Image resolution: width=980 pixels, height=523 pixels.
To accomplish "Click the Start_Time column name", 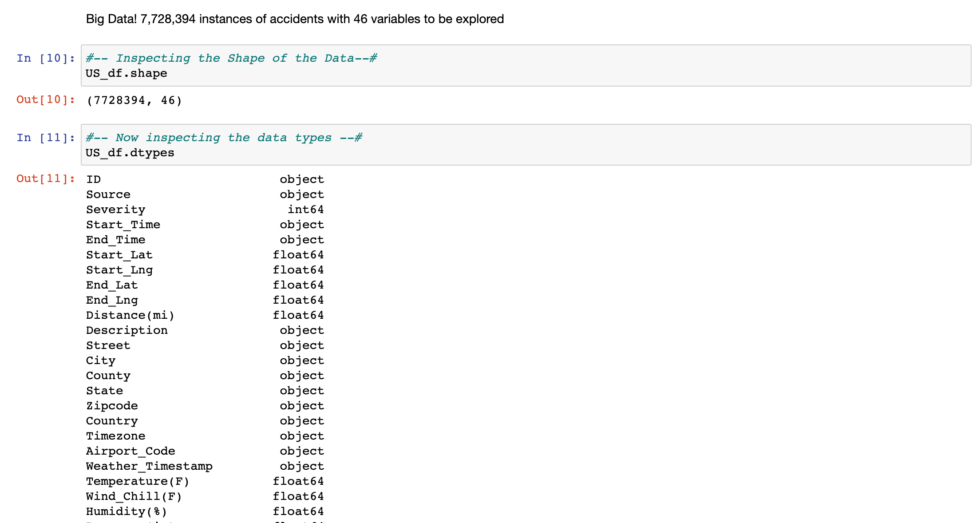I will (x=123, y=225).
